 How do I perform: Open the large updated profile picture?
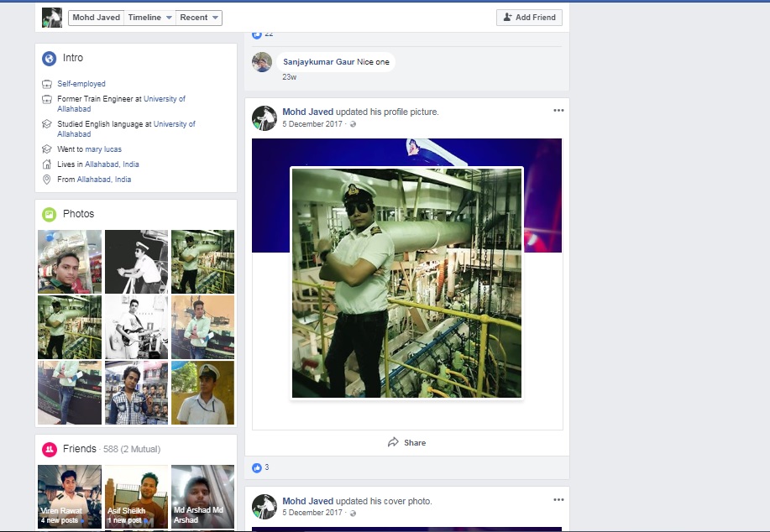tap(406, 283)
